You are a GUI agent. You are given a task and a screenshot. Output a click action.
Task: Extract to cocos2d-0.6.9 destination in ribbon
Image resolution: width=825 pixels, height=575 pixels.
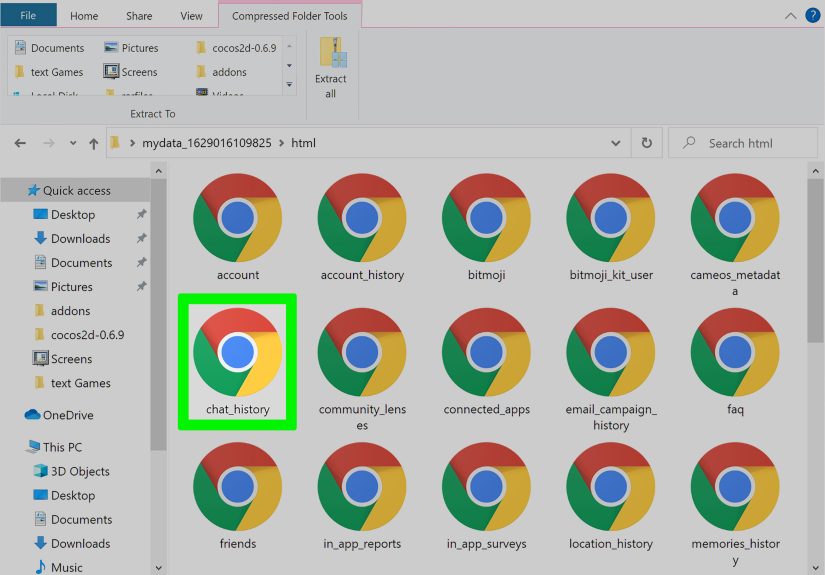coord(236,48)
